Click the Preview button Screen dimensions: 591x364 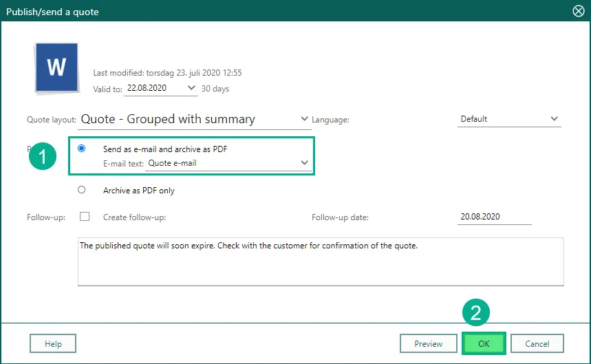(428, 343)
